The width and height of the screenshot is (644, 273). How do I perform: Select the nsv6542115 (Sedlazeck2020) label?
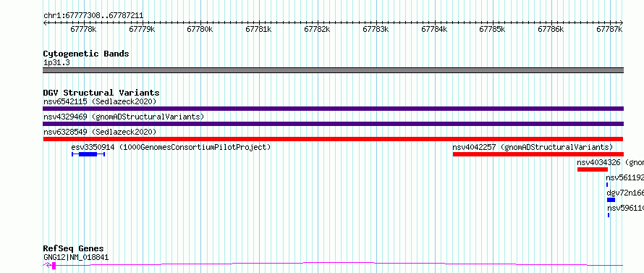(100, 101)
